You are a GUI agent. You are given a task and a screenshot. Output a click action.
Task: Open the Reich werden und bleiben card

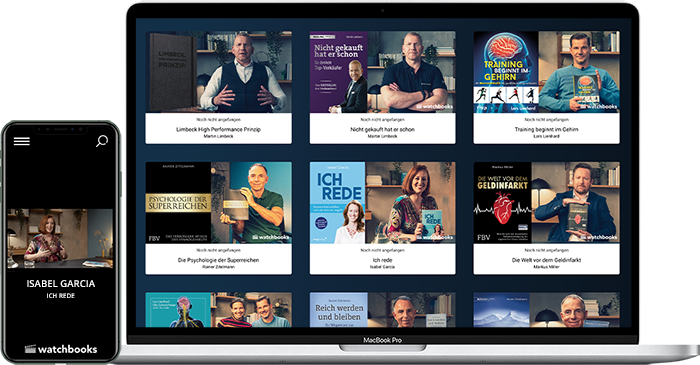coord(383,310)
